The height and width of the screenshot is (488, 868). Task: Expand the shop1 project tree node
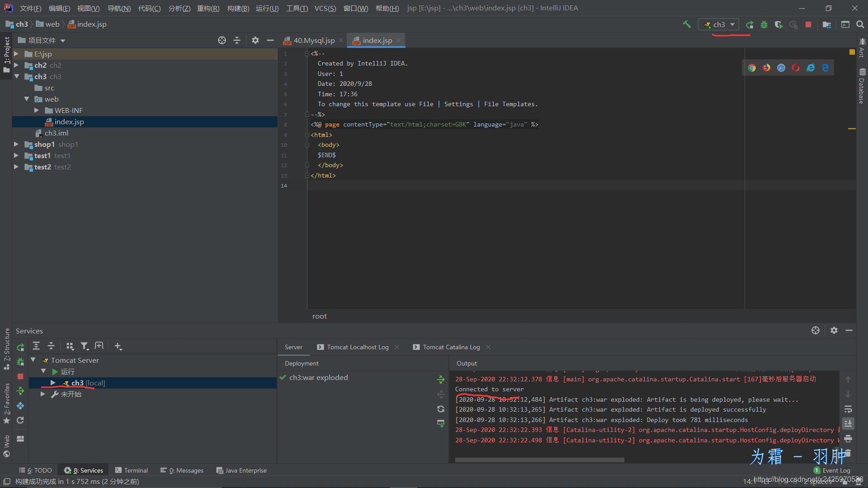(x=17, y=144)
